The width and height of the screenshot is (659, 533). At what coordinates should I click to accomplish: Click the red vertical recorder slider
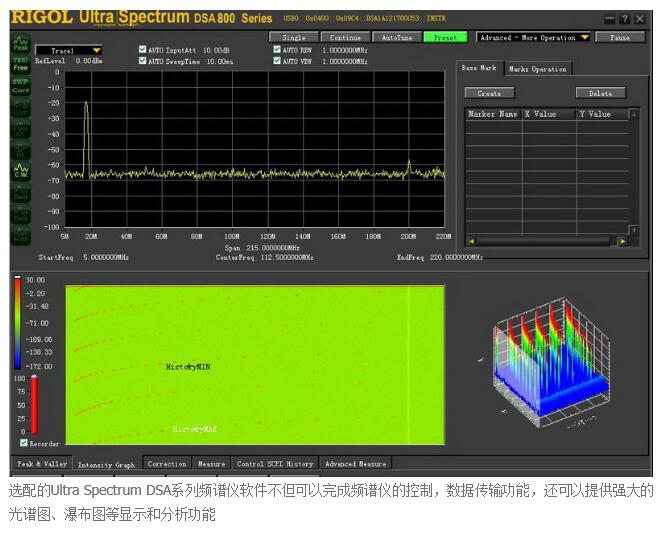[x=34, y=403]
